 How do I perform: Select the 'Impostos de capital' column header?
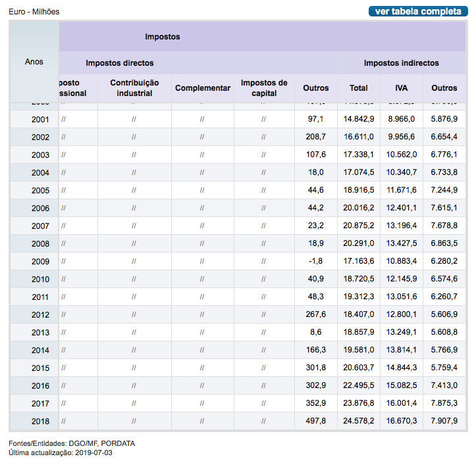tap(264, 88)
